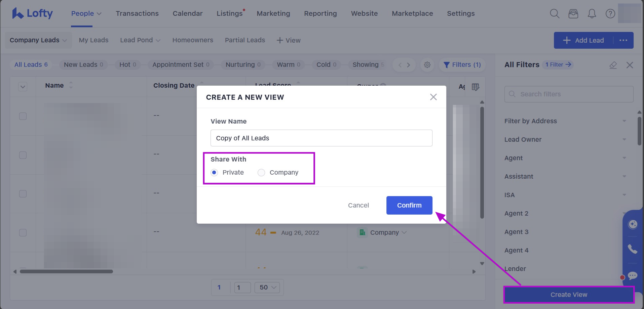Viewport: 644px width, 309px height.
Task: Open notifications bell icon
Action: [592, 14]
